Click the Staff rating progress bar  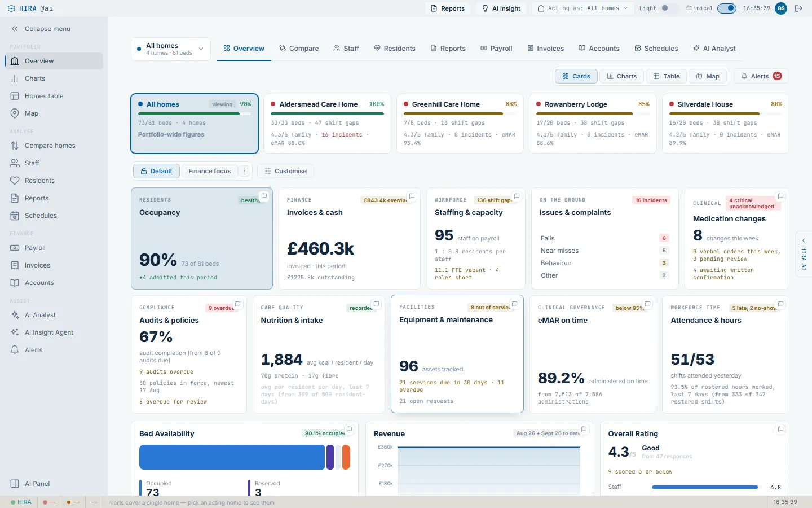(x=707, y=487)
